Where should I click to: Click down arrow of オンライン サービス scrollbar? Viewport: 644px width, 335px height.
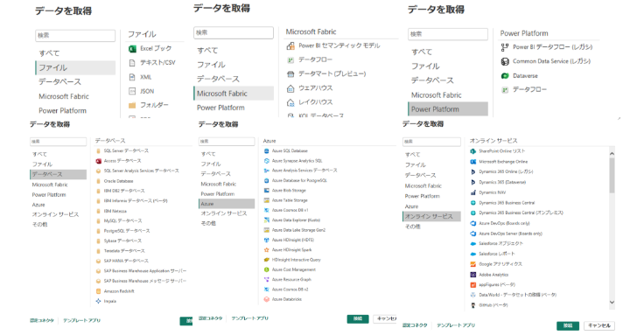pos(612,303)
